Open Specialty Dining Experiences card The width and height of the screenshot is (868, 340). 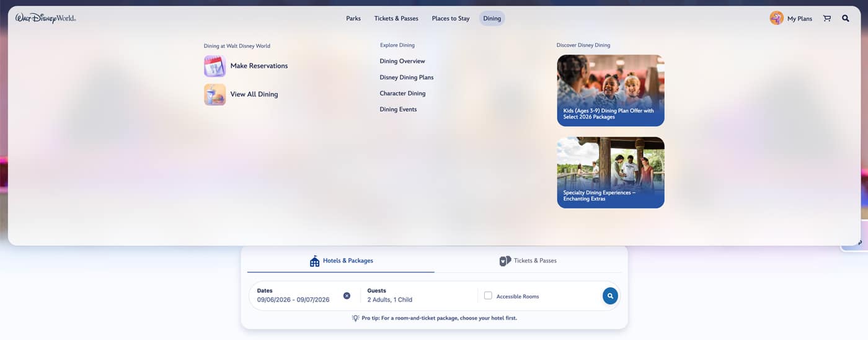[x=611, y=172]
